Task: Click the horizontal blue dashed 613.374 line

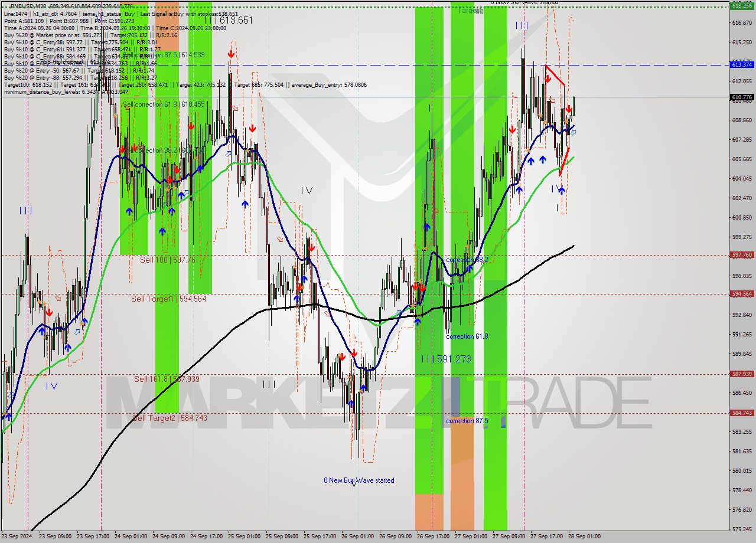Action: 365,65
